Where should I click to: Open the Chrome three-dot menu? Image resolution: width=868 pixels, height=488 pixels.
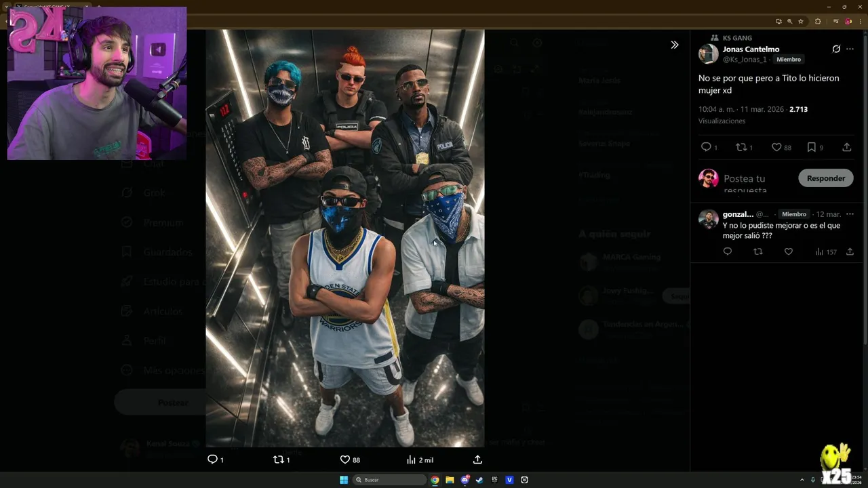coord(859,21)
